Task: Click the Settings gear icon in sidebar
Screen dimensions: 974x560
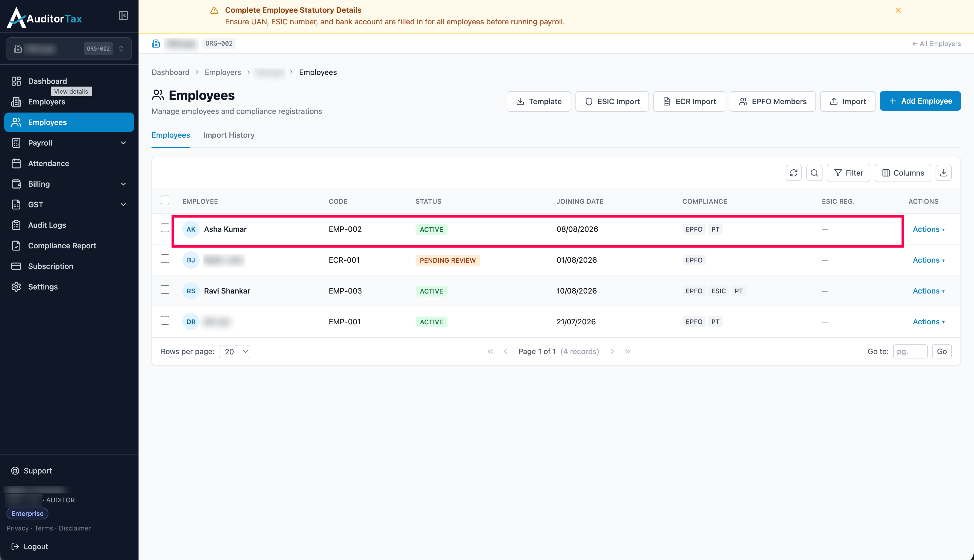Action: (16, 286)
